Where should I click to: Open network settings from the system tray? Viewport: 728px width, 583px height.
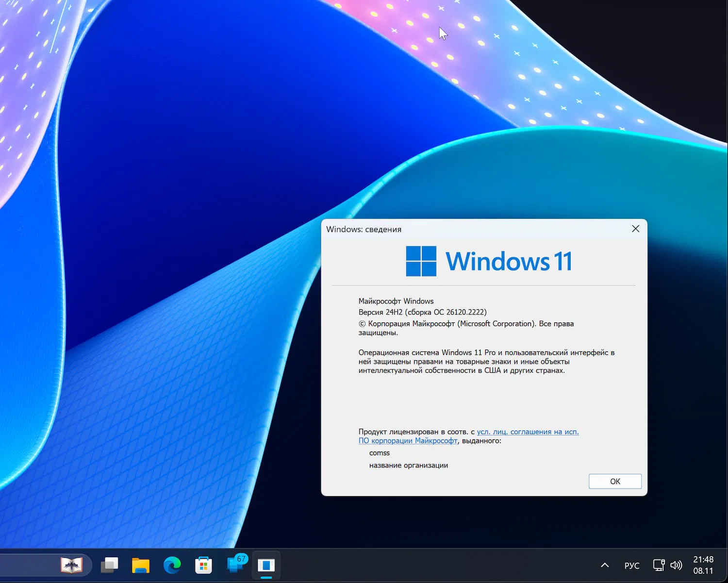659,565
